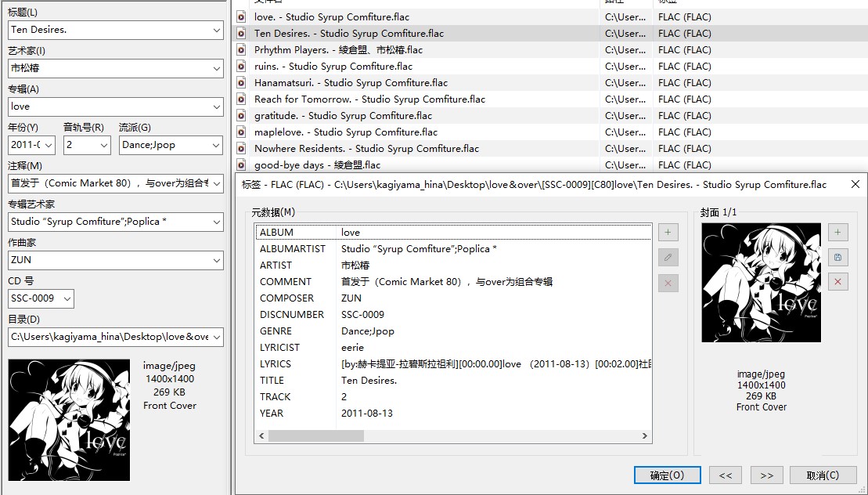The image size is (868, 495).
Task: Click file icon of Hanamatsuri. row
Action: click(x=241, y=82)
